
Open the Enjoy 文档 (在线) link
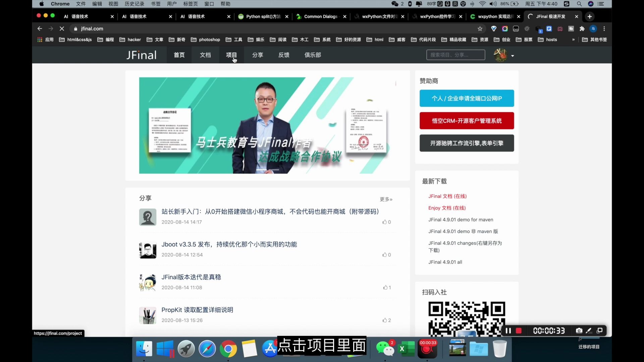click(x=447, y=208)
